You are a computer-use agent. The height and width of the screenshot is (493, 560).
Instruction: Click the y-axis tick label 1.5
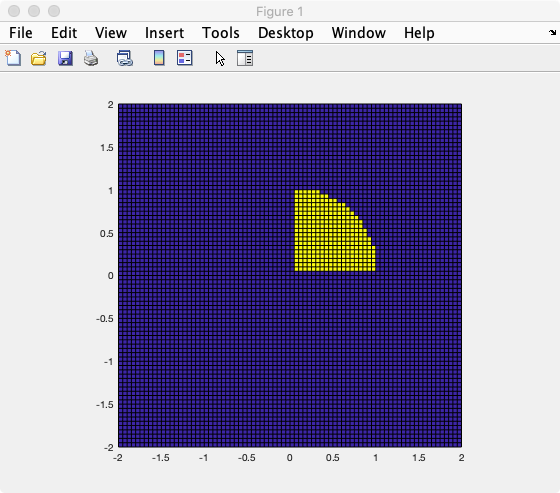107,148
